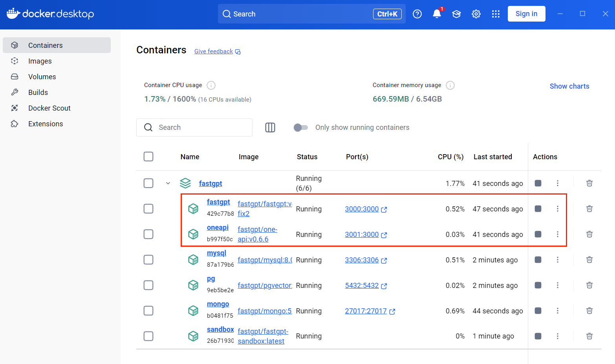Delete the sandbox container
The width and height of the screenshot is (615, 364).
point(589,336)
